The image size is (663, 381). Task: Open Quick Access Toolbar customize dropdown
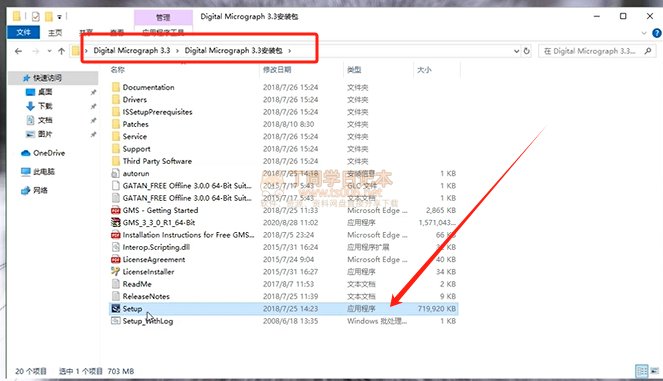coord(60,17)
